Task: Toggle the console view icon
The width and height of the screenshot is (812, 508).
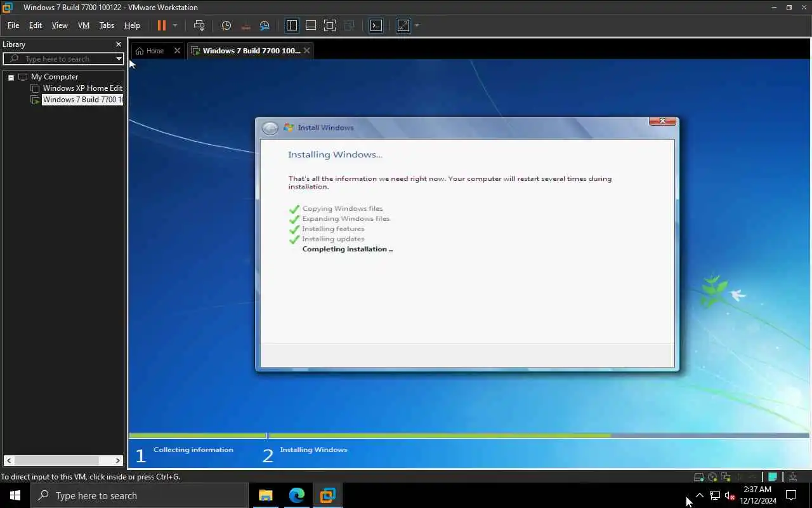Action: pos(376,25)
